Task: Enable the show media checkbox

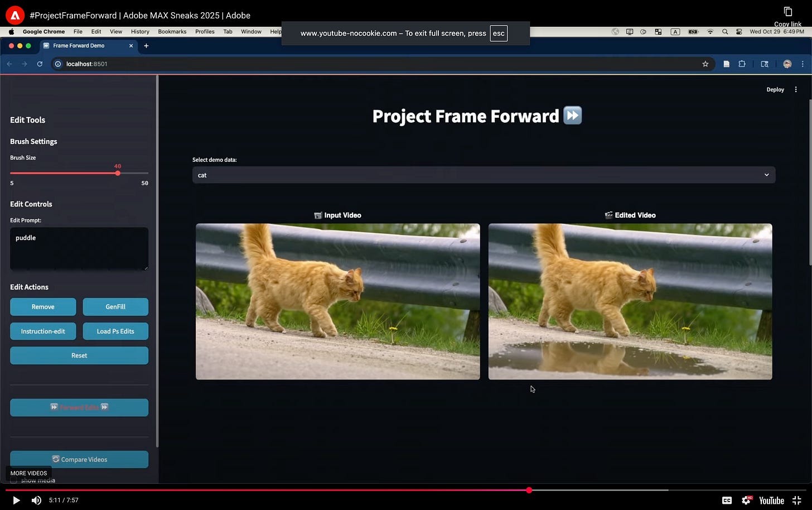Action: coord(14,480)
